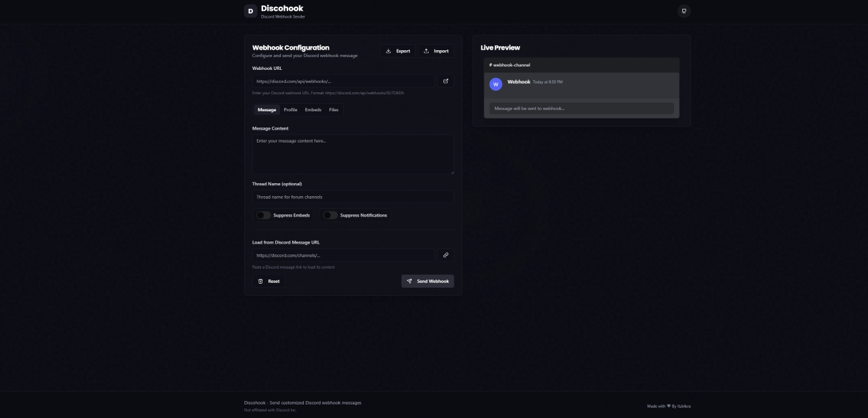
Task: Enable the Suppress Notifications toggle
Action: point(330,215)
